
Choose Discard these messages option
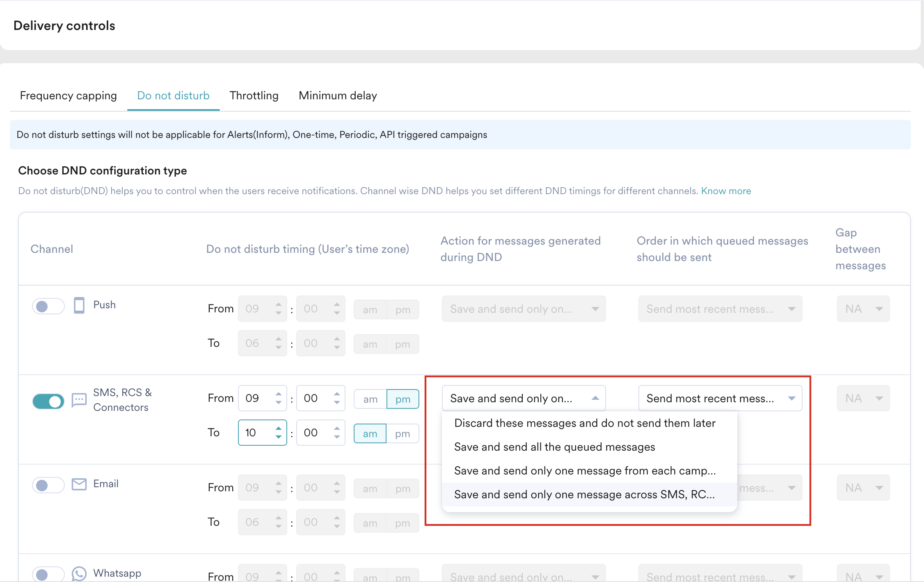(584, 423)
